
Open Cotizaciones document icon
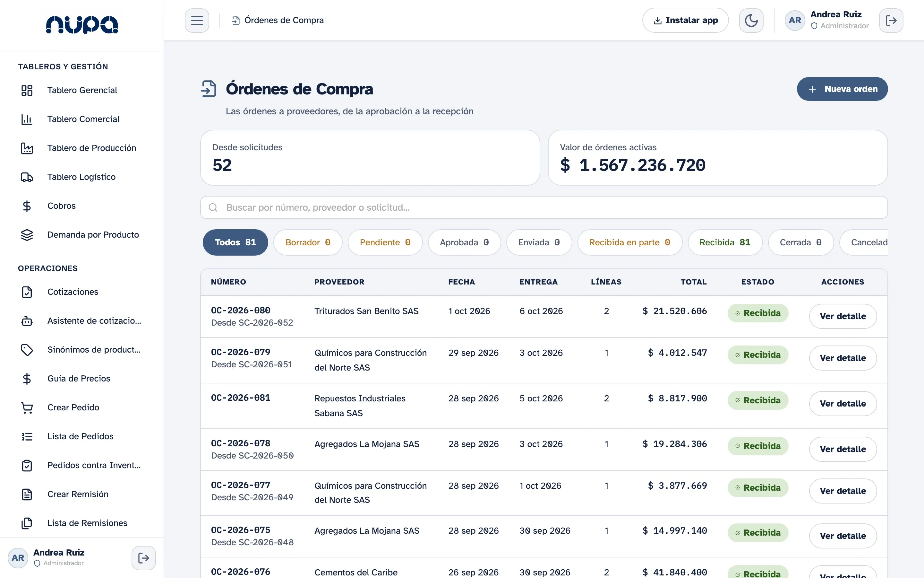(27, 292)
